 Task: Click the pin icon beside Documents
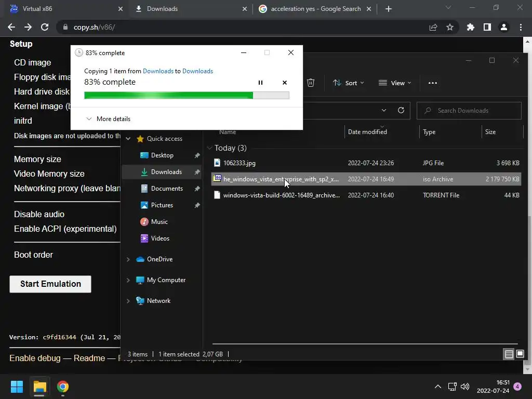click(197, 188)
